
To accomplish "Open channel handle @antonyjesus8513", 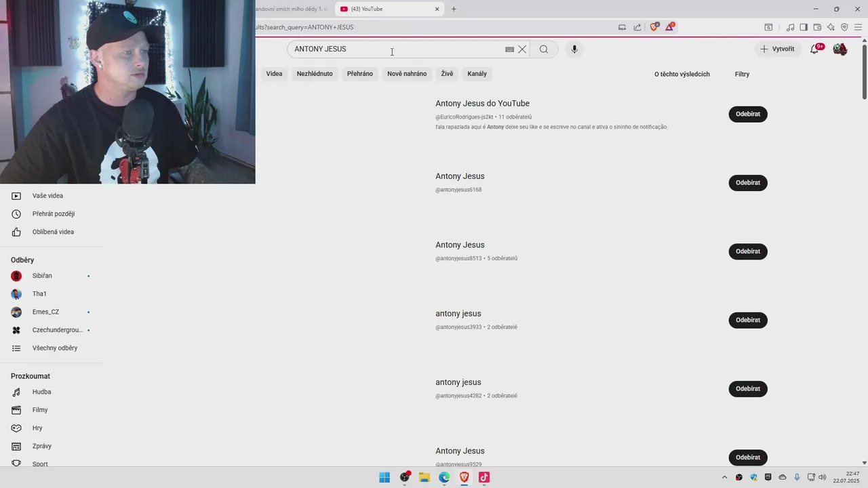I will [x=458, y=258].
